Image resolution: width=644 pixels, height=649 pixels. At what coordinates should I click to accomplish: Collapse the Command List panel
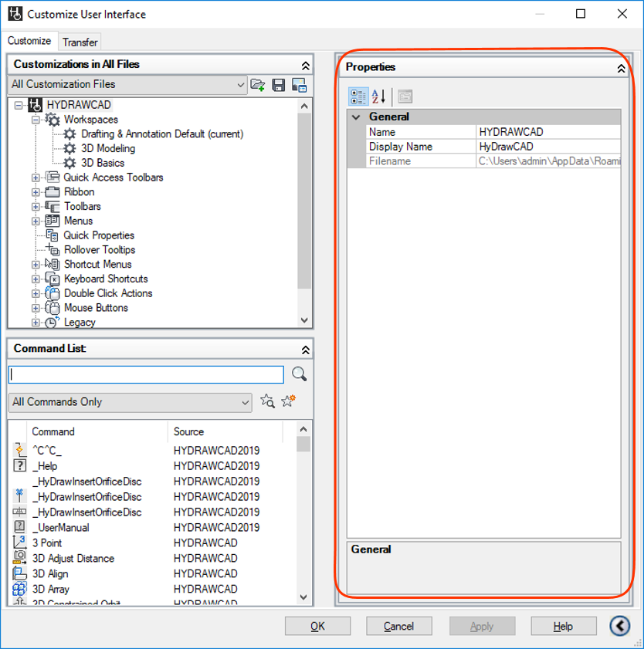pos(305,350)
